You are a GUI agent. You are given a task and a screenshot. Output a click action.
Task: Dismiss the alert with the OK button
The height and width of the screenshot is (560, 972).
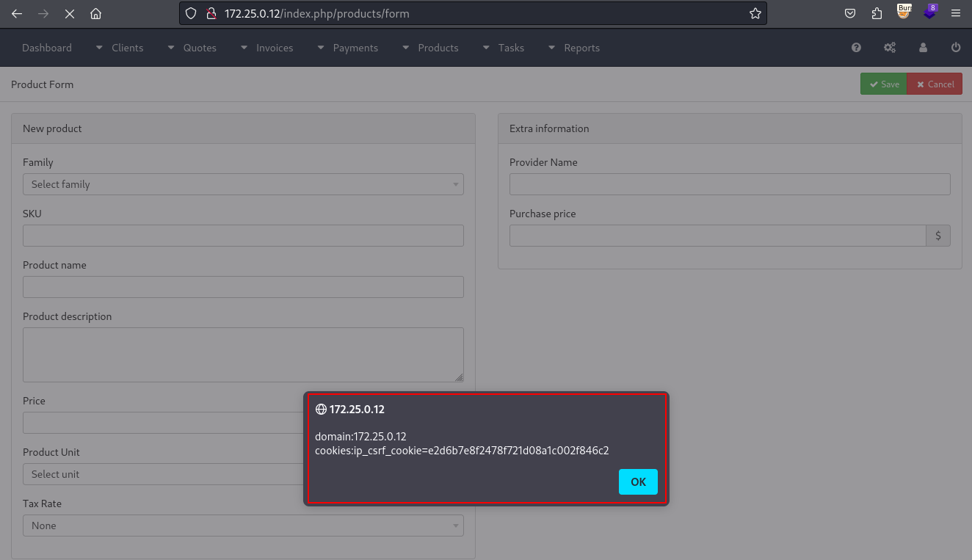coord(637,481)
